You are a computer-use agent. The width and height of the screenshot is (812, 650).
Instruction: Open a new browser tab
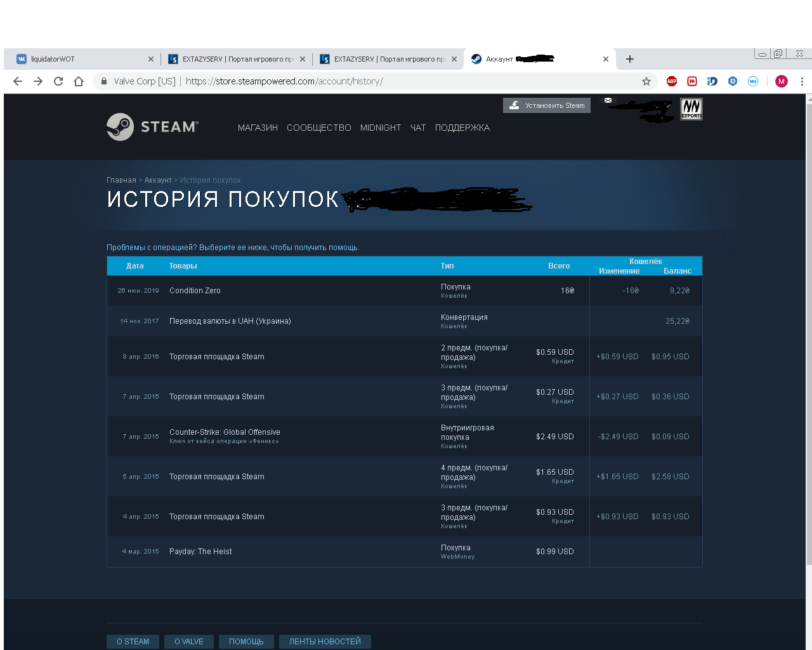coord(629,59)
